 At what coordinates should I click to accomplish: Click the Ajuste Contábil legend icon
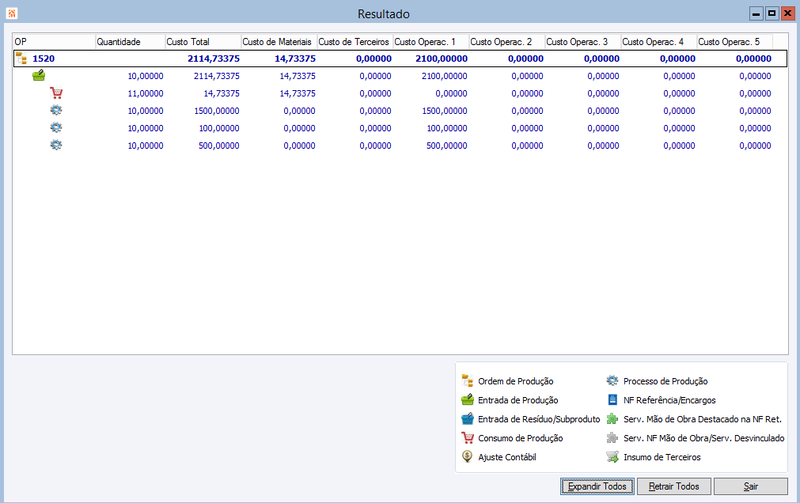467,457
